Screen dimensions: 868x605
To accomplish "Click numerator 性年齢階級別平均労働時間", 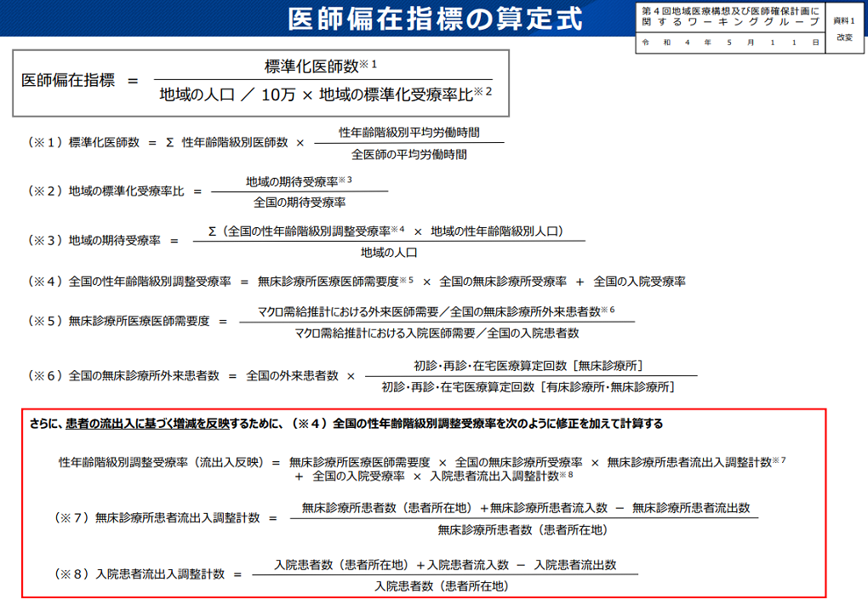I will [409, 132].
